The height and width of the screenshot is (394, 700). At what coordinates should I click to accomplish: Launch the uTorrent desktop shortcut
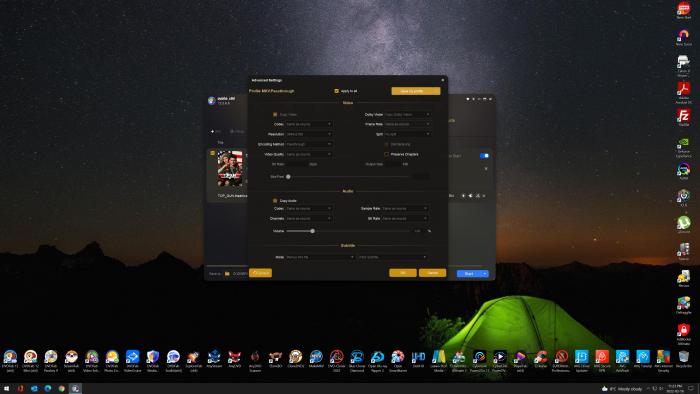(683, 223)
